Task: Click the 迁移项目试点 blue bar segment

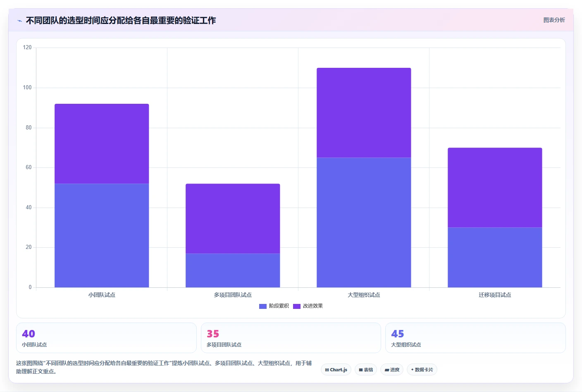Action: (495, 257)
